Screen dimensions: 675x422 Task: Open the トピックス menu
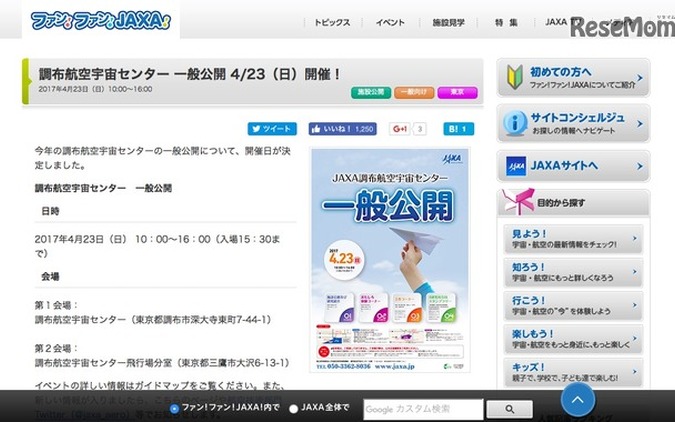pos(332,22)
